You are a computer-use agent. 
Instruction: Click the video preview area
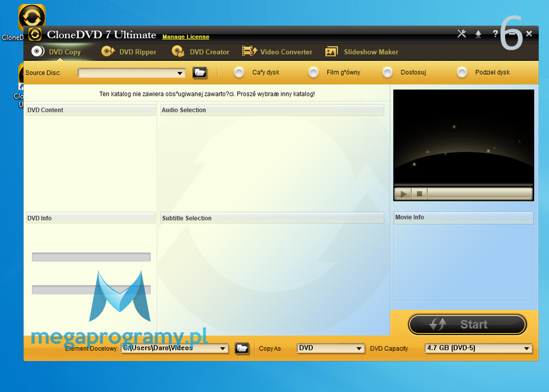(x=463, y=137)
